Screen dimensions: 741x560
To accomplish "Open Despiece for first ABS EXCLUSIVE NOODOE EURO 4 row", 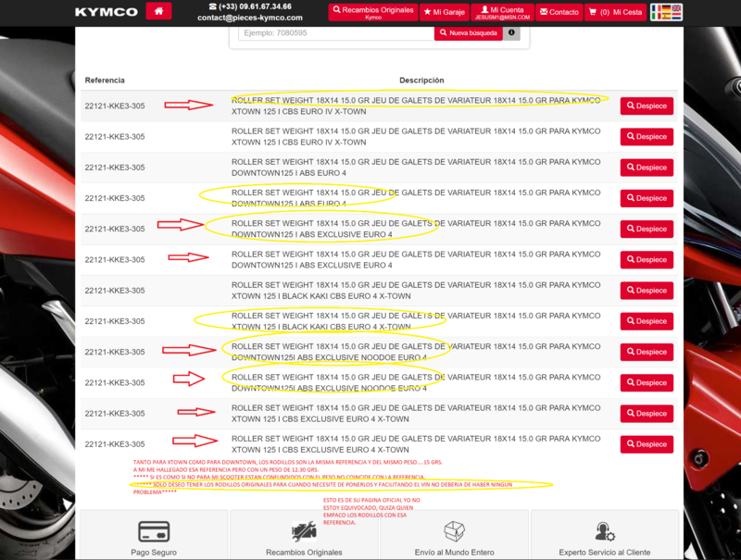I will click(647, 352).
